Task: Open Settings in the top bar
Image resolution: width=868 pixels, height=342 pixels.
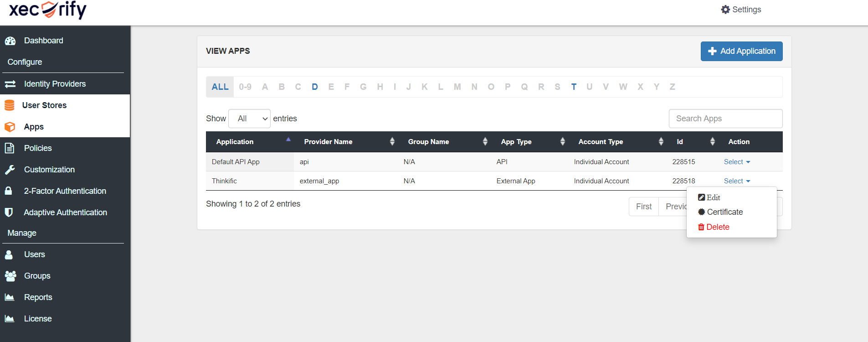Action: point(741,10)
